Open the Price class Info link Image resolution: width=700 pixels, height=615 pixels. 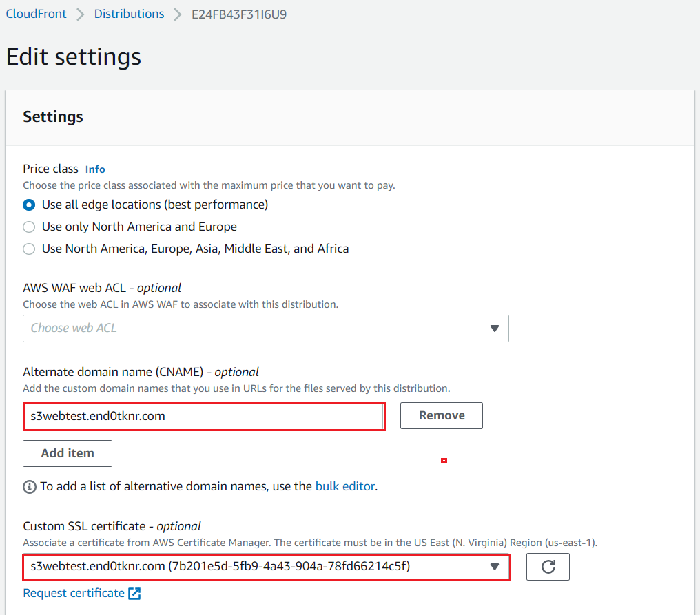tap(95, 169)
